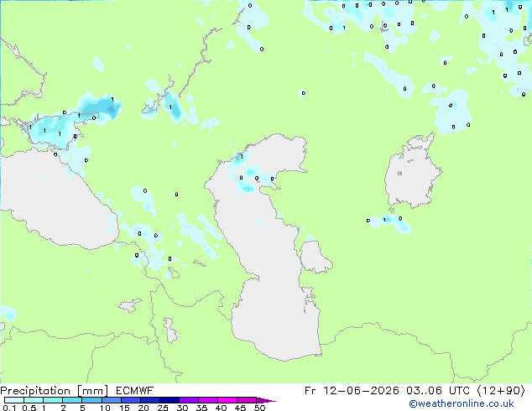Viewport: 532px width, 411px height.
Task: Click the '15' legend value label
Action: (x=124, y=408)
